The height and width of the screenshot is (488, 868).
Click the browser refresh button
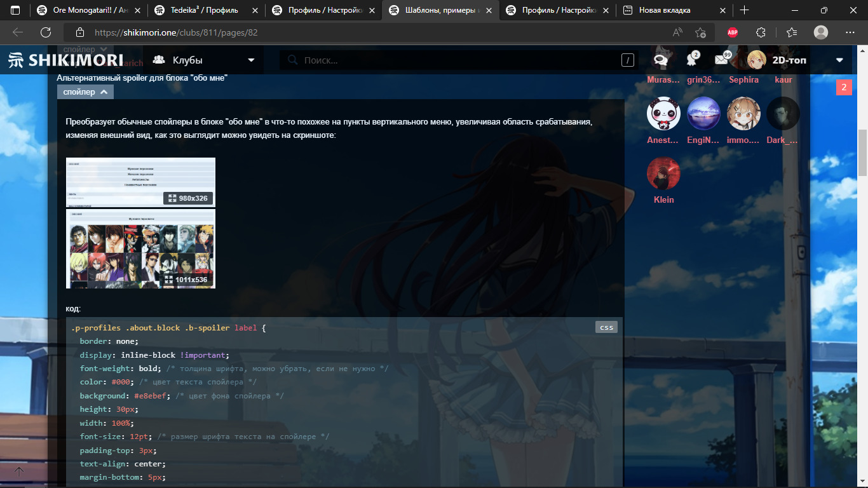pyautogui.click(x=46, y=32)
